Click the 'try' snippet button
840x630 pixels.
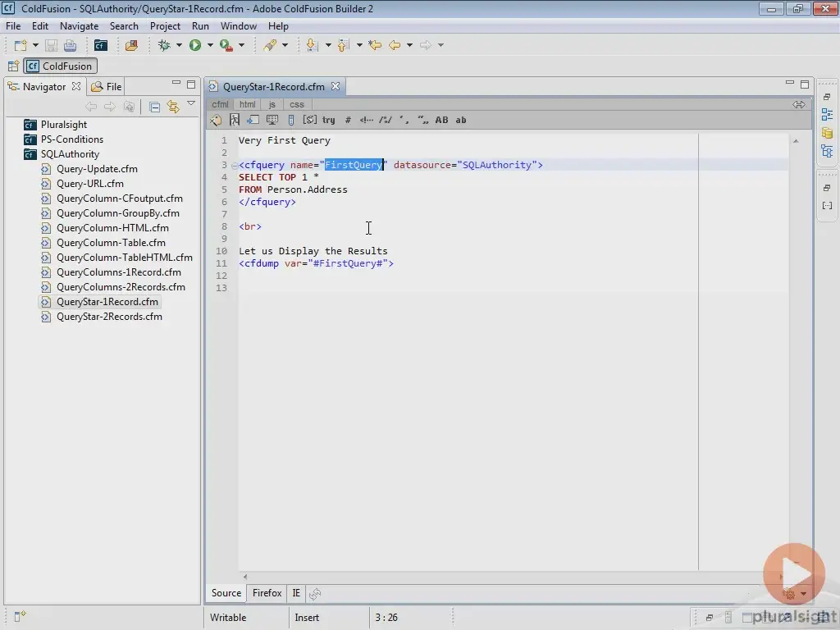[328, 120]
